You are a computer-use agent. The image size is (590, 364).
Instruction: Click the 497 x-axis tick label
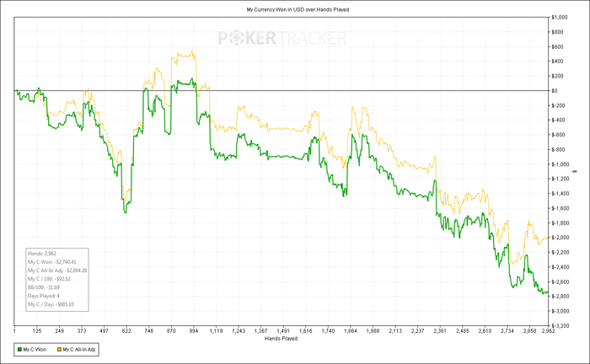coord(104,331)
